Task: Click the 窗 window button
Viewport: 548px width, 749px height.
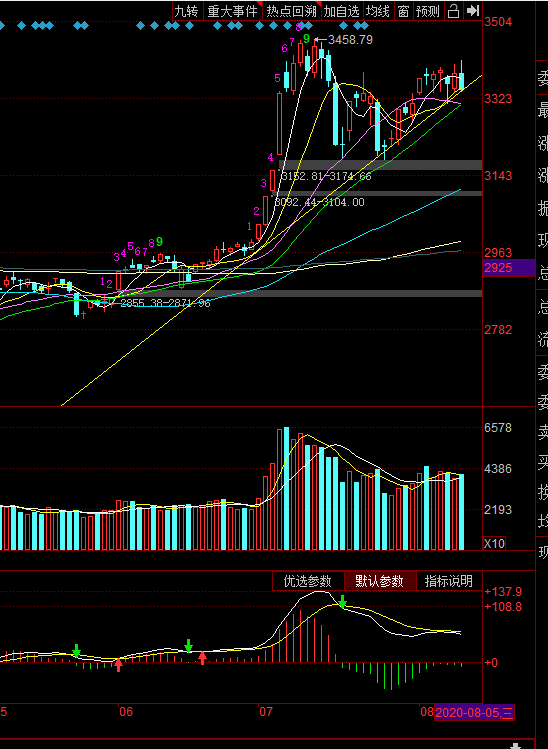Action: click(x=404, y=11)
